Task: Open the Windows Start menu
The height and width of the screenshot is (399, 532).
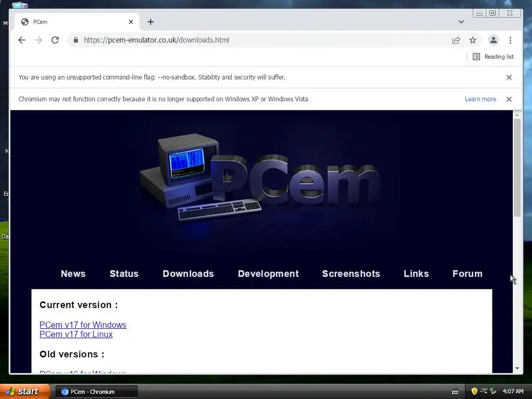Action: (25, 392)
